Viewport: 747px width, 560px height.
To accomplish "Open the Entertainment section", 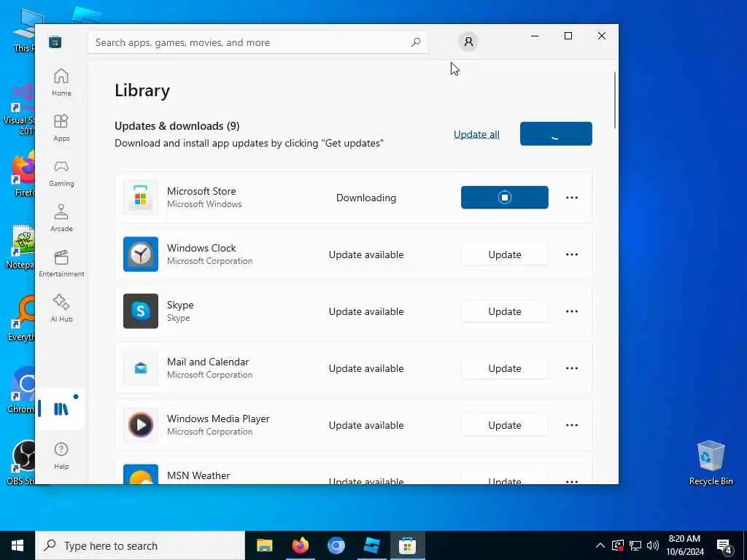I will coord(61,263).
